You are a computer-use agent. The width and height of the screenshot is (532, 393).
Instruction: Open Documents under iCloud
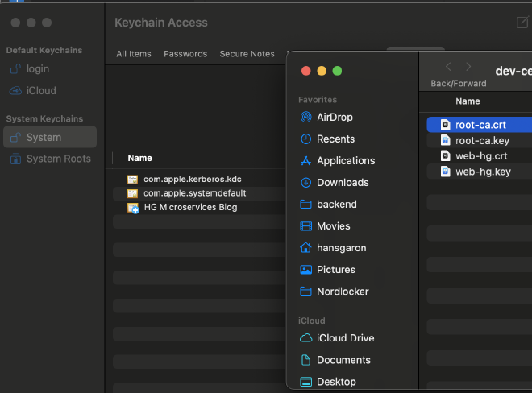(343, 360)
